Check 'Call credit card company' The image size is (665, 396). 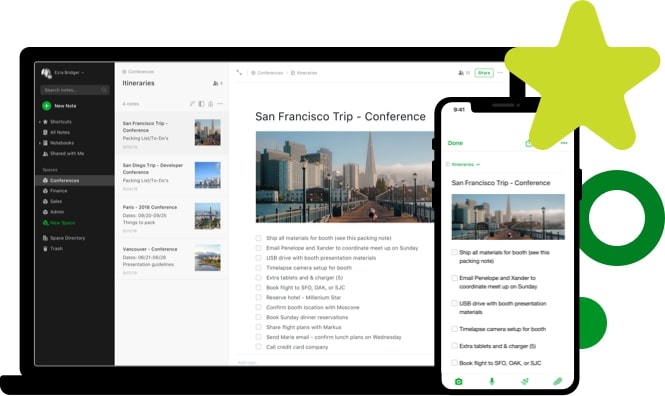click(x=258, y=347)
